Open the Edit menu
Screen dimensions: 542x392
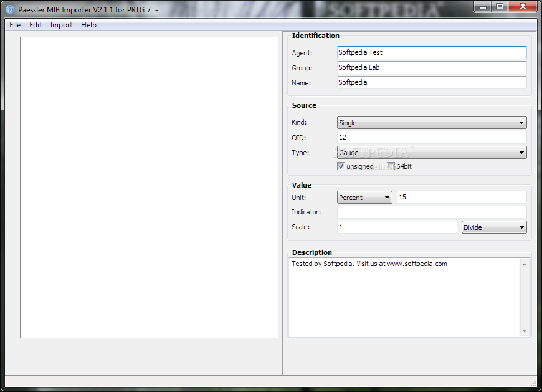tap(36, 25)
